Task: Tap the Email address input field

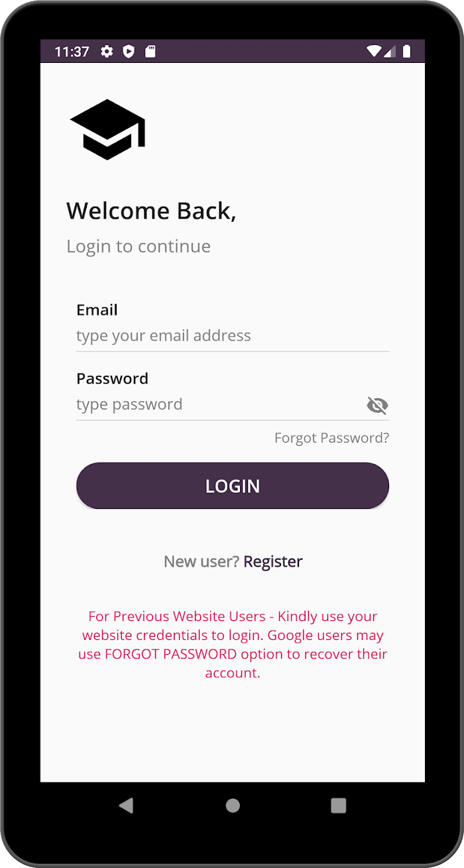Action: 232,336
